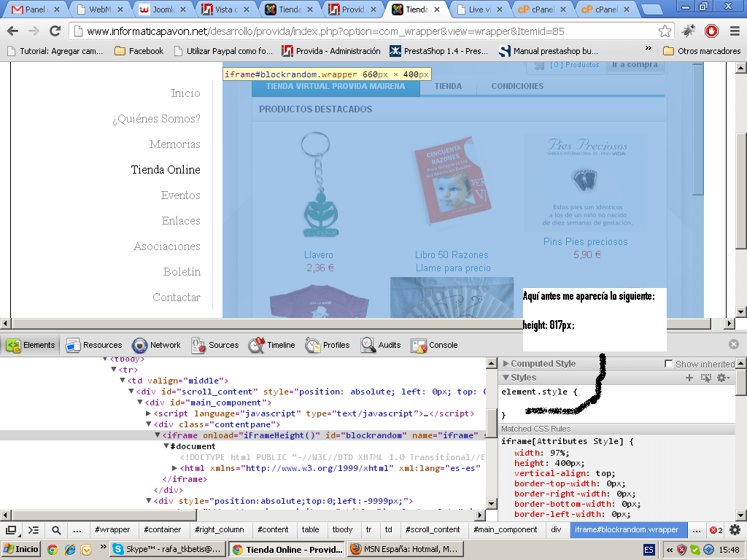The height and width of the screenshot is (560, 747).
Task: Open Facebook bookmark
Action: click(139, 51)
